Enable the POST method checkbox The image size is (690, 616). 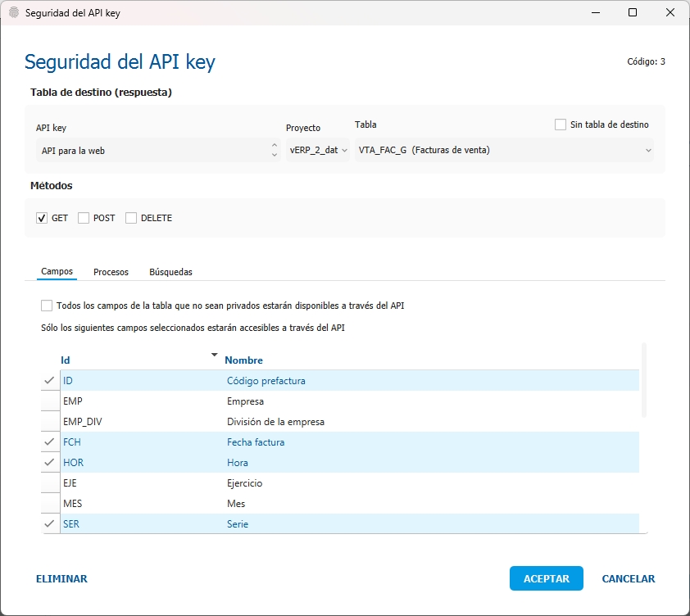(84, 219)
